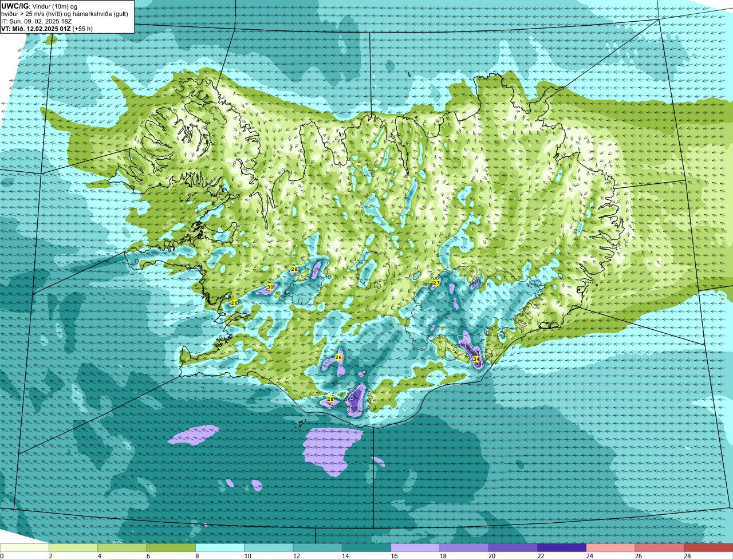
Task: Select the light teal 10–12 m/s legend swatch
Action: pyautogui.click(x=269, y=547)
